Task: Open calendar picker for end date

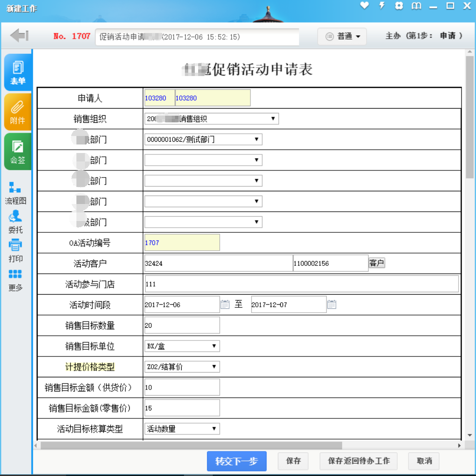Action: pos(332,304)
